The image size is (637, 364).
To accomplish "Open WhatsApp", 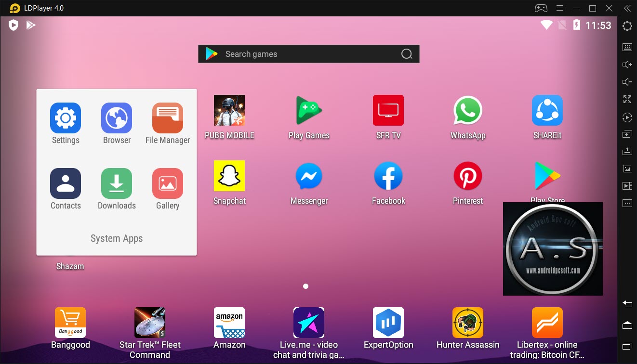I will pos(468,110).
